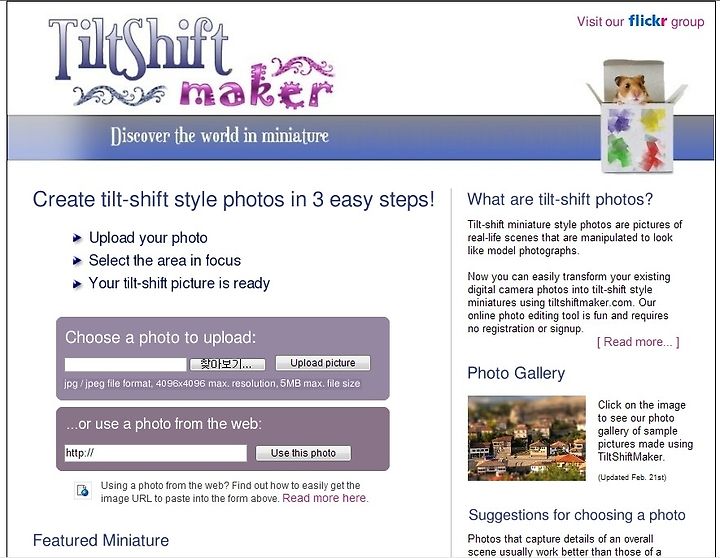The image size is (720, 558).
Task: Click the purple splat on the box
Action: click(x=619, y=121)
